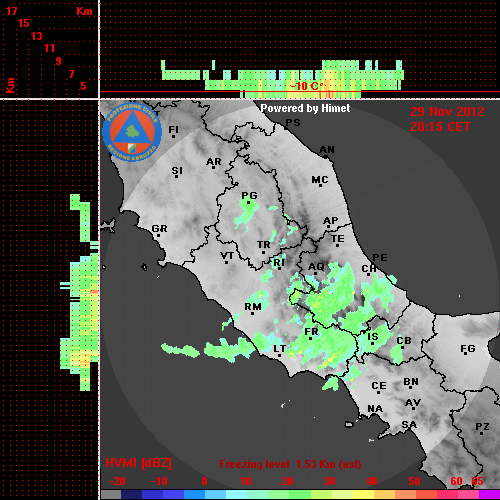Click the -10 C° line in cross-section
The image size is (500, 500).
coord(300,91)
